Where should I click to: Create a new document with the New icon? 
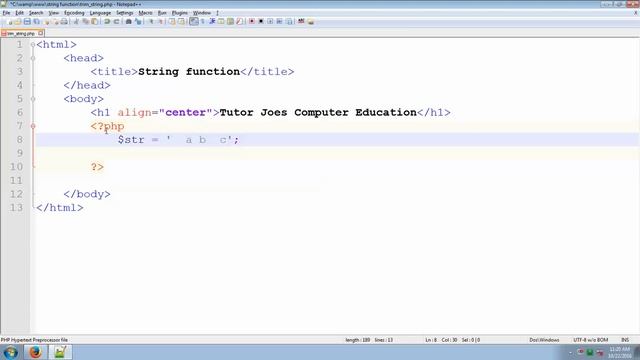9,21
